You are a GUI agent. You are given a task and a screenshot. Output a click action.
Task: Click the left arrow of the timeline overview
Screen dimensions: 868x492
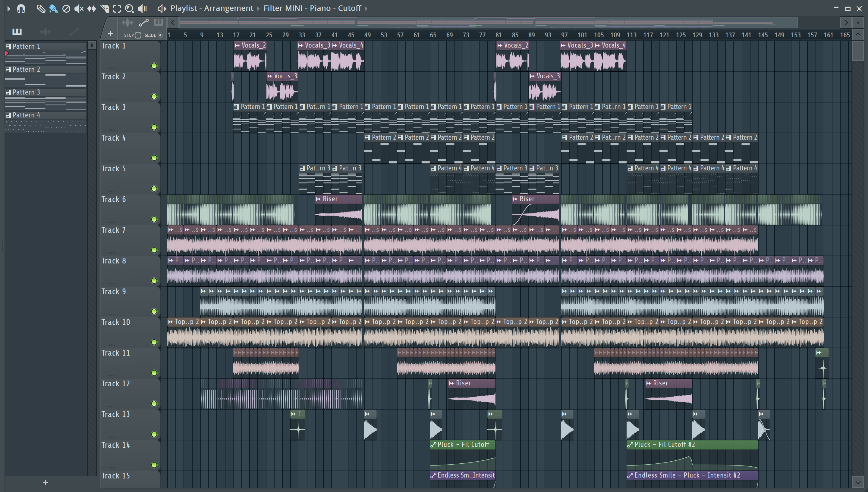click(x=173, y=23)
